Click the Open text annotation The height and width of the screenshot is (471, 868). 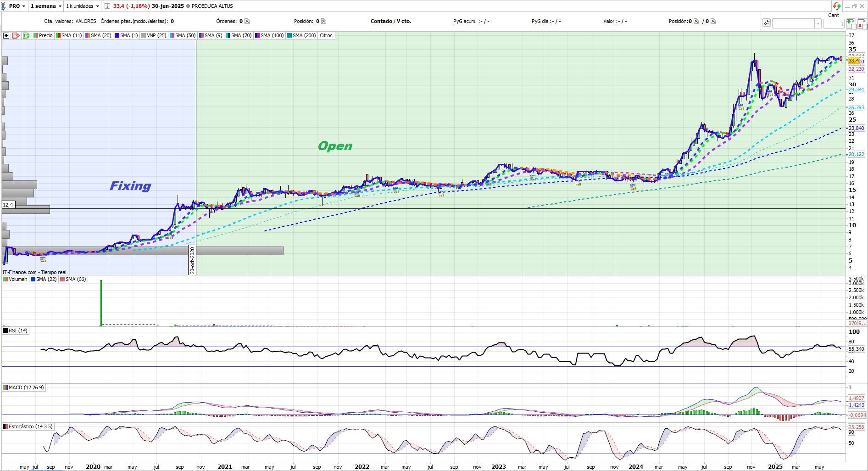point(335,146)
